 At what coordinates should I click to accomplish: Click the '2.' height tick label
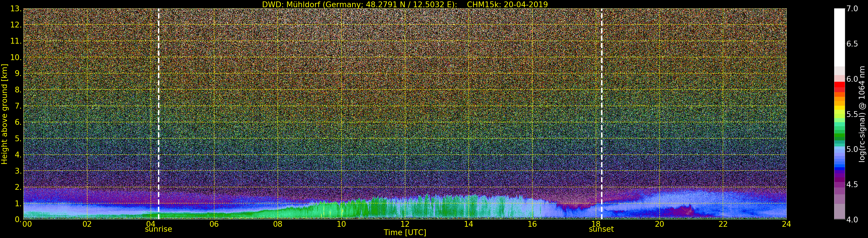click(x=18, y=187)
